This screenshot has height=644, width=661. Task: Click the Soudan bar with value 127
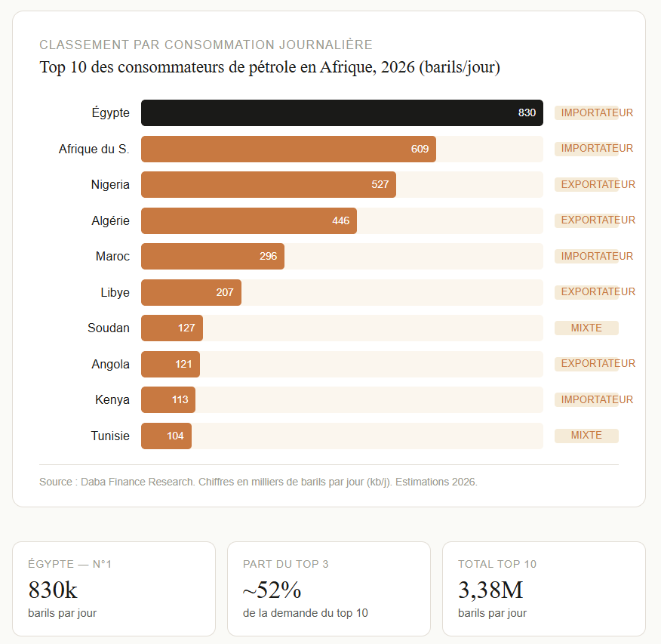point(172,328)
